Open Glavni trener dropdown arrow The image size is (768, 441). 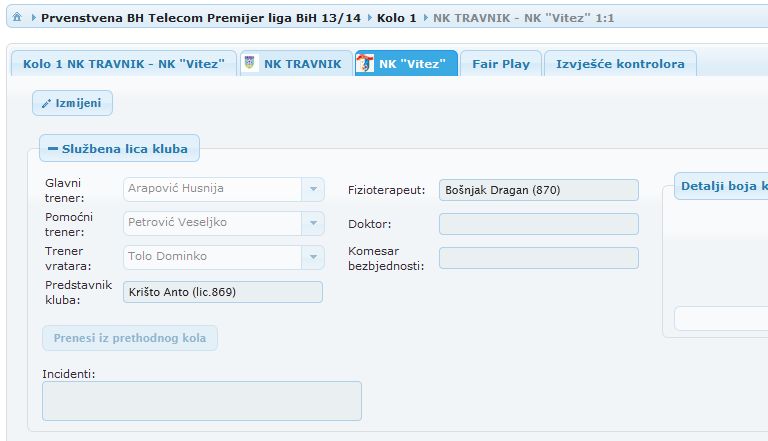pyautogui.click(x=313, y=189)
